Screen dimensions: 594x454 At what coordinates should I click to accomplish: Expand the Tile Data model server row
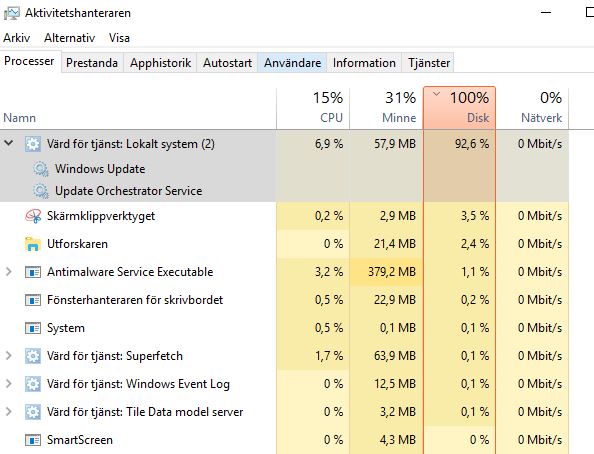9,412
